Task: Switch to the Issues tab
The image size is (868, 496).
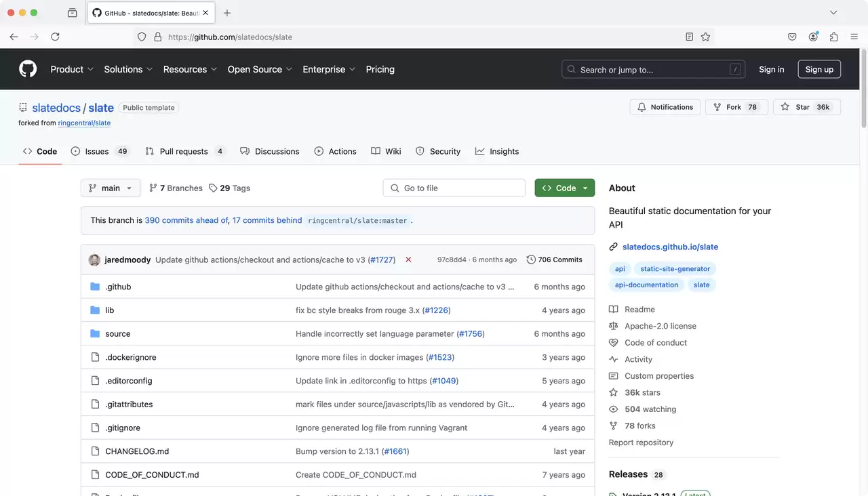Action: point(100,151)
